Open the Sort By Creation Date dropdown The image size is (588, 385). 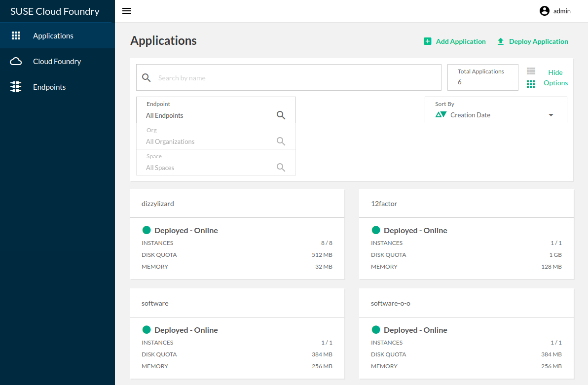551,115
